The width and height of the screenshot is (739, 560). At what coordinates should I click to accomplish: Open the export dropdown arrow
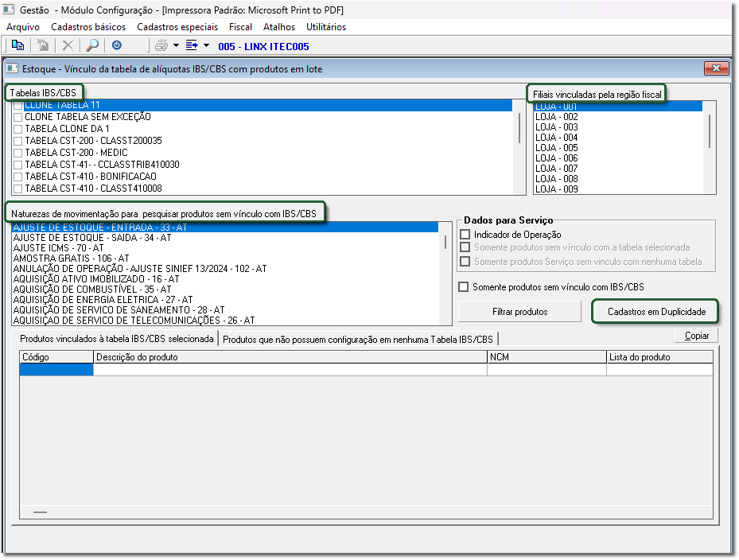[x=206, y=45]
